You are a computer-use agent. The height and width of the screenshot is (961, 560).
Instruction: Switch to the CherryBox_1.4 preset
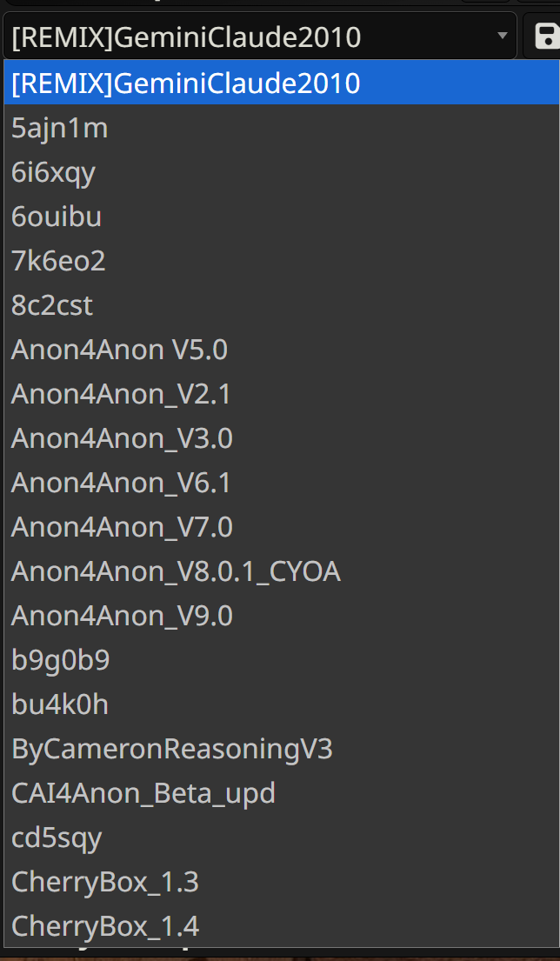(105, 927)
